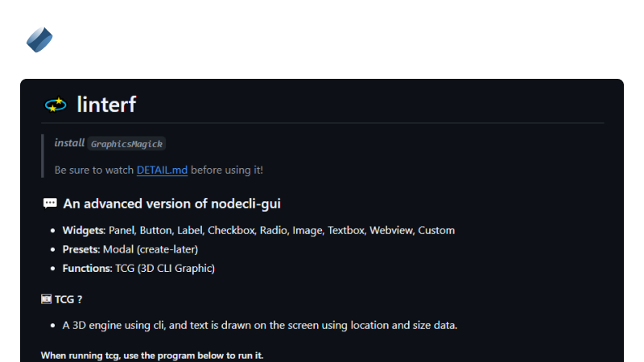Click the bold line When running tcg

coord(152,355)
